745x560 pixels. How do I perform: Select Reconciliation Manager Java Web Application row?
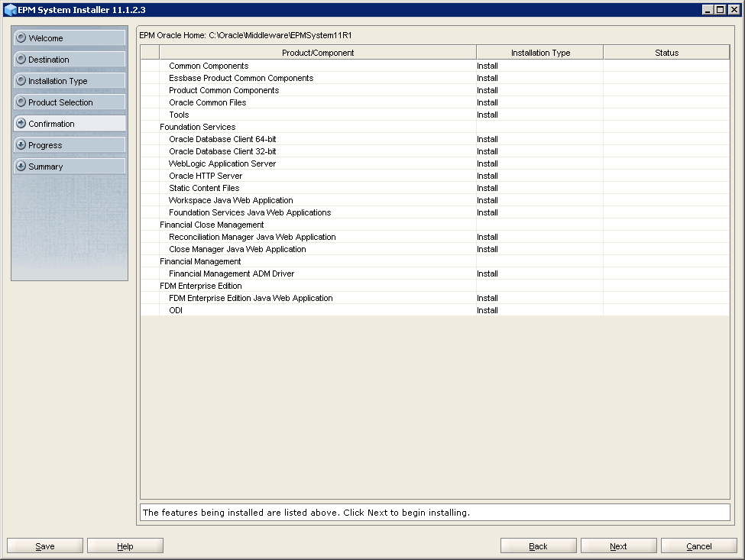pyautogui.click(x=435, y=237)
